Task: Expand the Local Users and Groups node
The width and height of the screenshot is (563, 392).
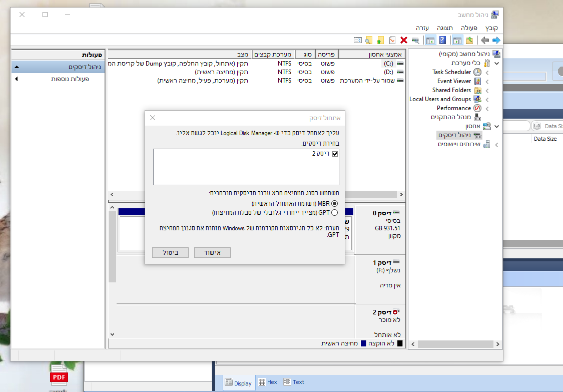Action: tap(487, 100)
